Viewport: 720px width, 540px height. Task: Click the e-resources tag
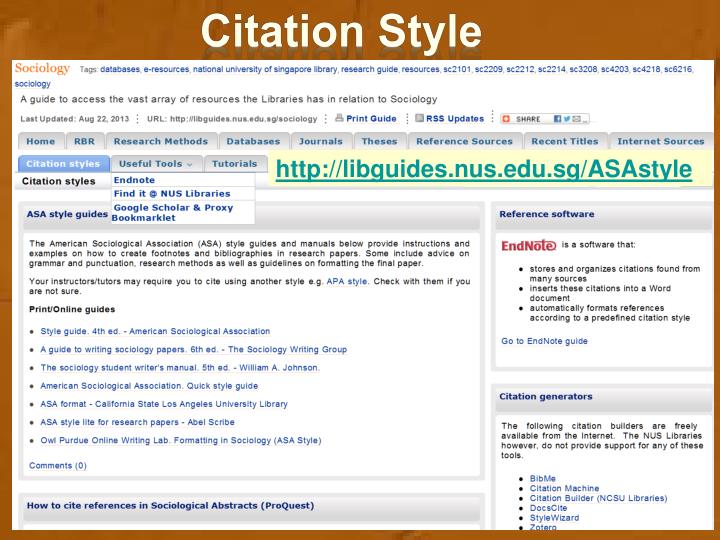click(x=166, y=69)
